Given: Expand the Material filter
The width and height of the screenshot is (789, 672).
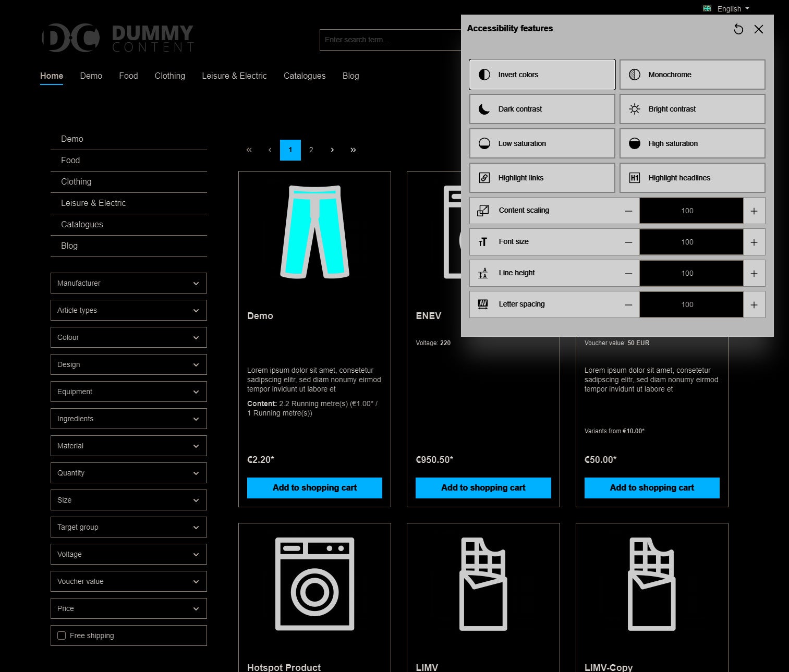Looking at the screenshot, I should (x=129, y=446).
